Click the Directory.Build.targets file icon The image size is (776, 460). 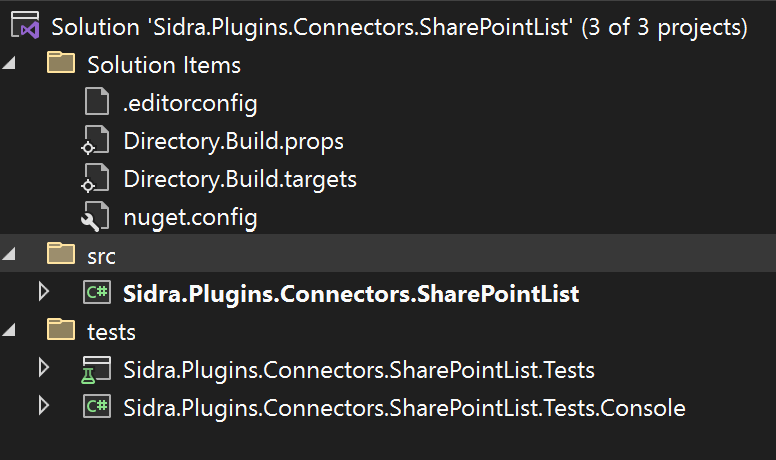tap(96, 179)
